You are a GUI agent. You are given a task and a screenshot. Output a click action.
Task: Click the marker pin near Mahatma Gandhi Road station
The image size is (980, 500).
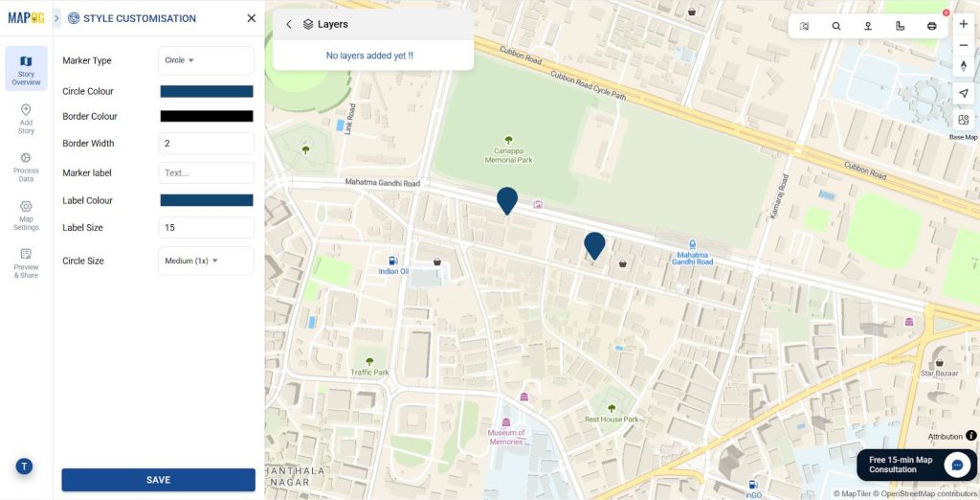594,246
